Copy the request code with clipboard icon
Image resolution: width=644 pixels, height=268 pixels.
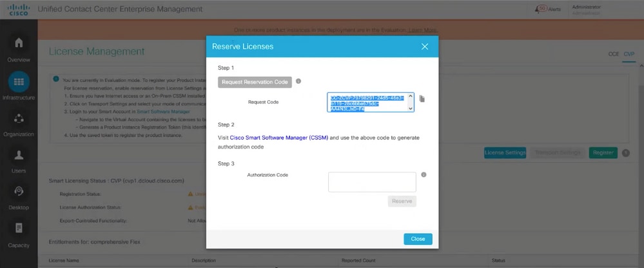[422, 99]
